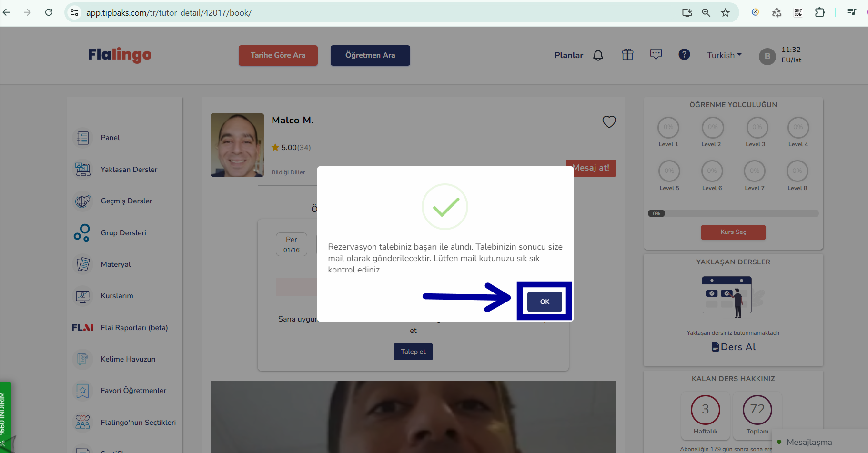This screenshot has height=453, width=868.
Task: Click the install app icon in address bar
Action: 687,13
